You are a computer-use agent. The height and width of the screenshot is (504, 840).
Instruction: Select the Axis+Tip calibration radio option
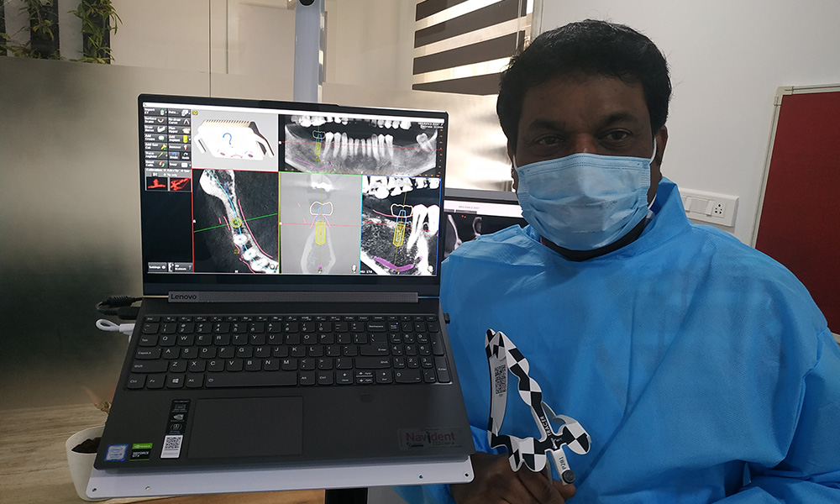point(165,171)
